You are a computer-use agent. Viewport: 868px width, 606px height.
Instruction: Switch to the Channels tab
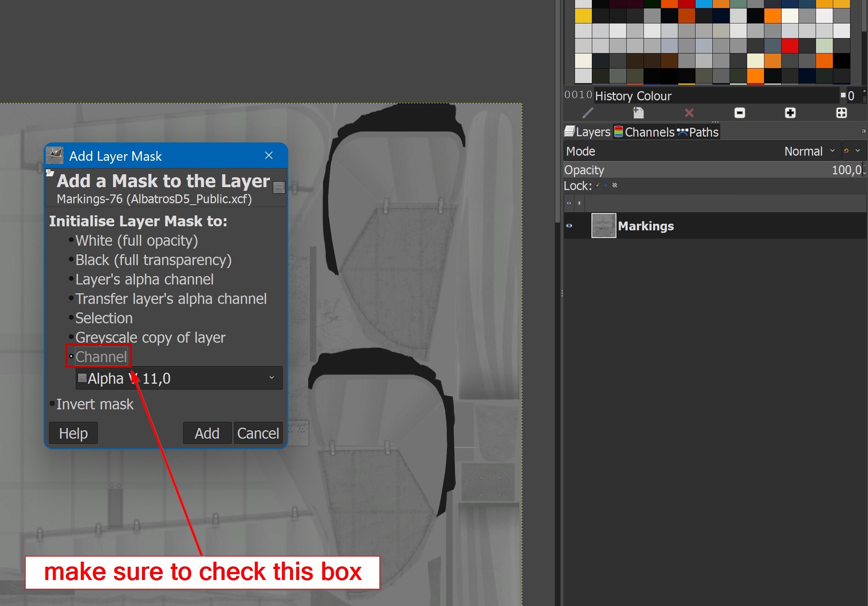pyautogui.click(x=644, y=132)
